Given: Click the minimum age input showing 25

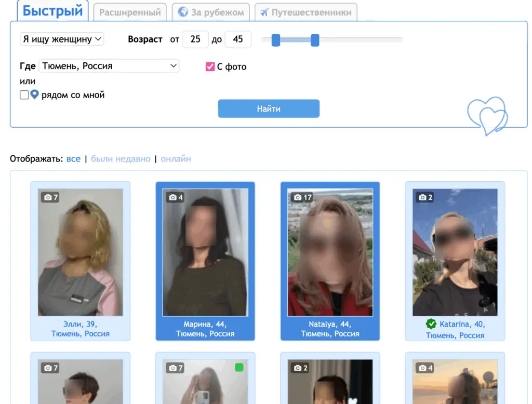Looking at the screenshot, I should click(x=195, y=39).
